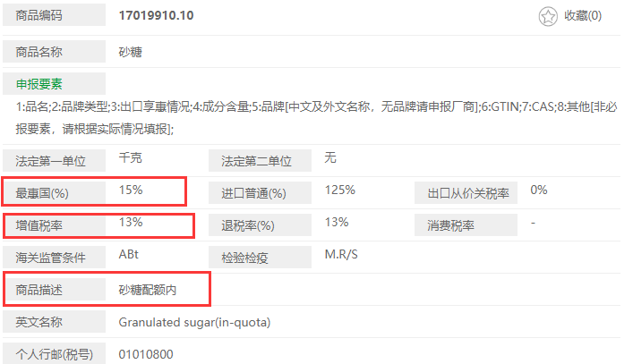Click the 消费税率 label
This screenshot has height=364, width=633.
(x=451, y=224)
